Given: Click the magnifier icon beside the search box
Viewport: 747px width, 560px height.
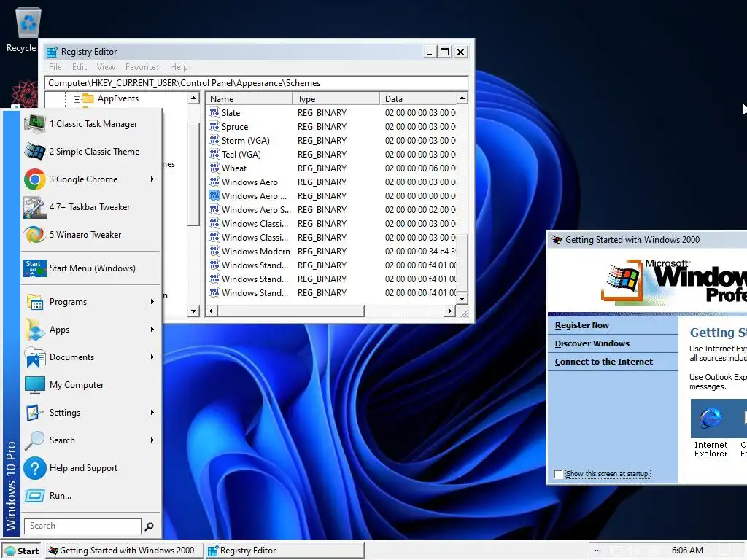Looking at the screenshot, I should tap(149, 526).
